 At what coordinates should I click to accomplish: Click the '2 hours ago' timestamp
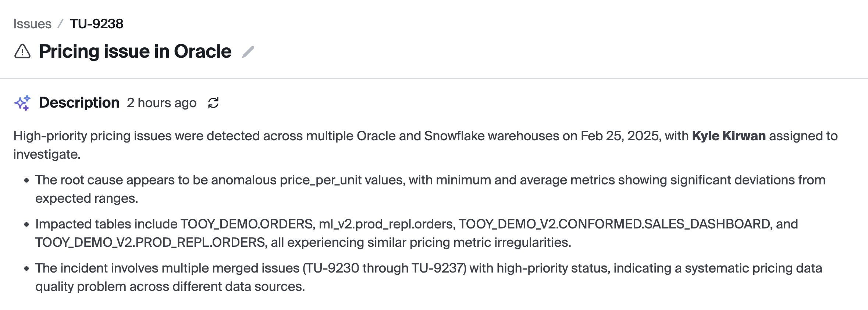click(162, 103)
